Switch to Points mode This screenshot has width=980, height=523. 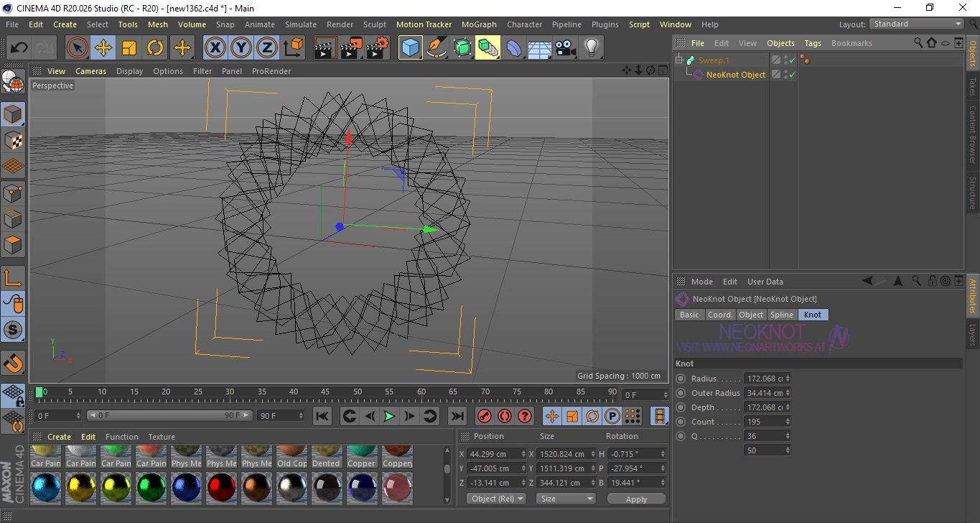[13, 193]
